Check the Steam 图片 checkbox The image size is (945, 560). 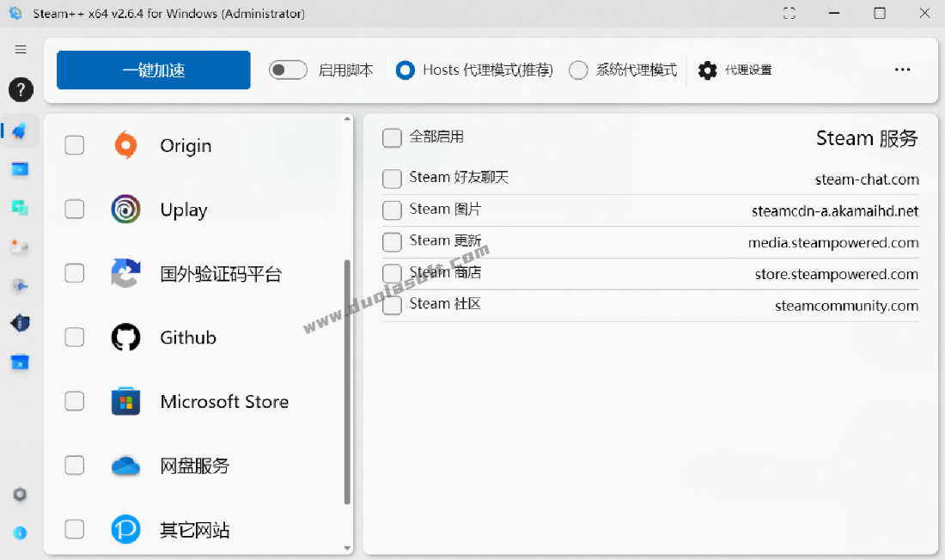(392, 210)
